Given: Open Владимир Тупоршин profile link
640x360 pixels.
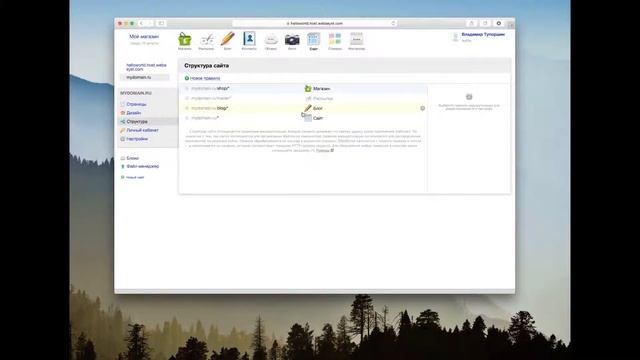Looking at the screenshot, I should (x=483, y=35).
